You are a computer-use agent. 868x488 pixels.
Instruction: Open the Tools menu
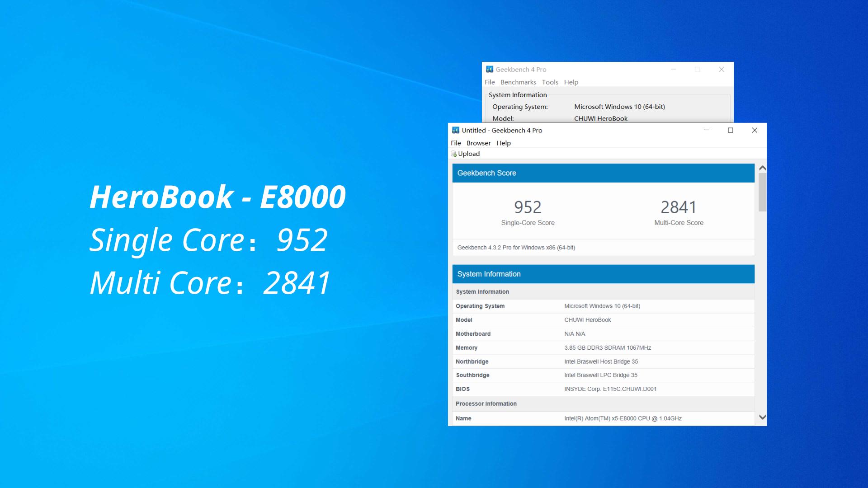(x=550, y=82)
